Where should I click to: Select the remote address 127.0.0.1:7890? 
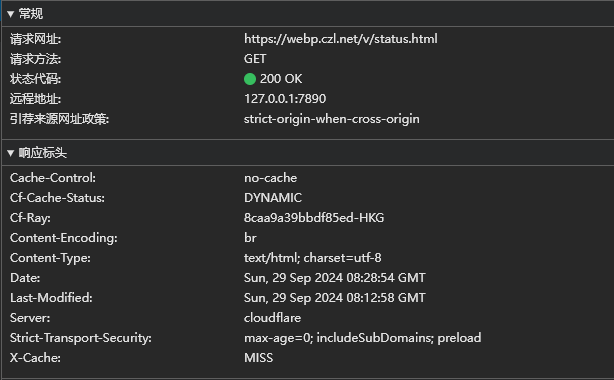pos(285,99)
